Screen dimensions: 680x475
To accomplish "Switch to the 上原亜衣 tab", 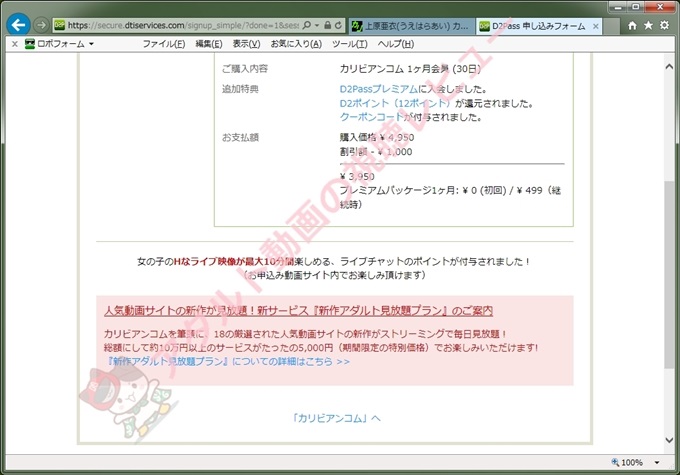I will point(412,26).
